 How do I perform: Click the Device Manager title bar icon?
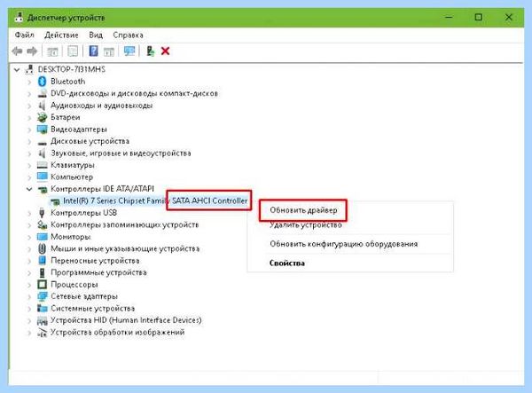pyautogui.click(x=19, y=18)
